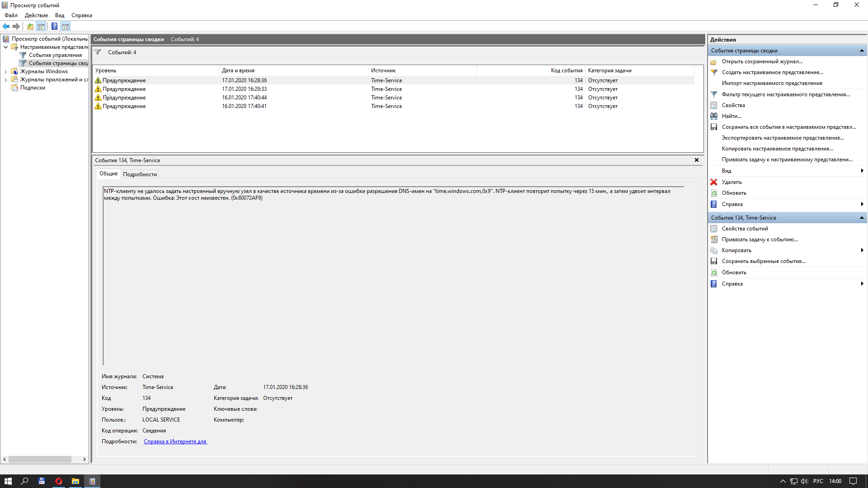Expand Журналы приложений и служб node
Viewport: 868px width, 488px height.
(5, 80)
